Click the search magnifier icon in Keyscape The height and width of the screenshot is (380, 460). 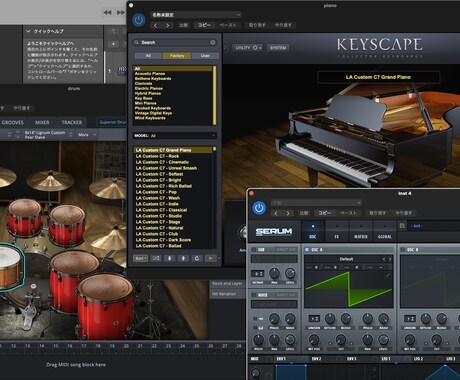137,42
